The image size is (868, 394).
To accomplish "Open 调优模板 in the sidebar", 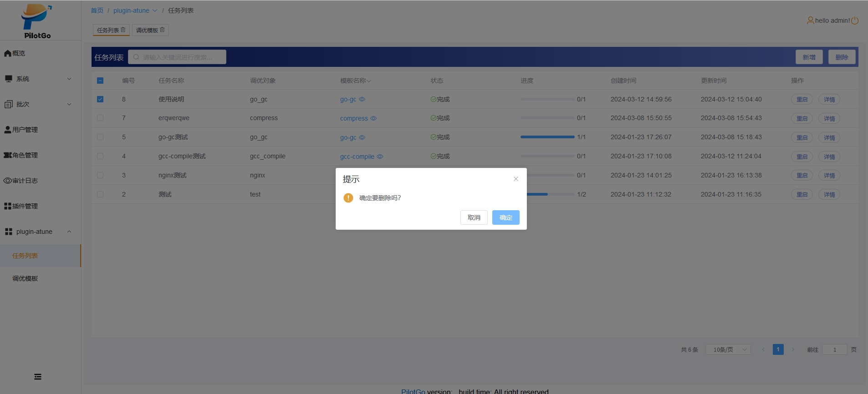I will (25, 278).
